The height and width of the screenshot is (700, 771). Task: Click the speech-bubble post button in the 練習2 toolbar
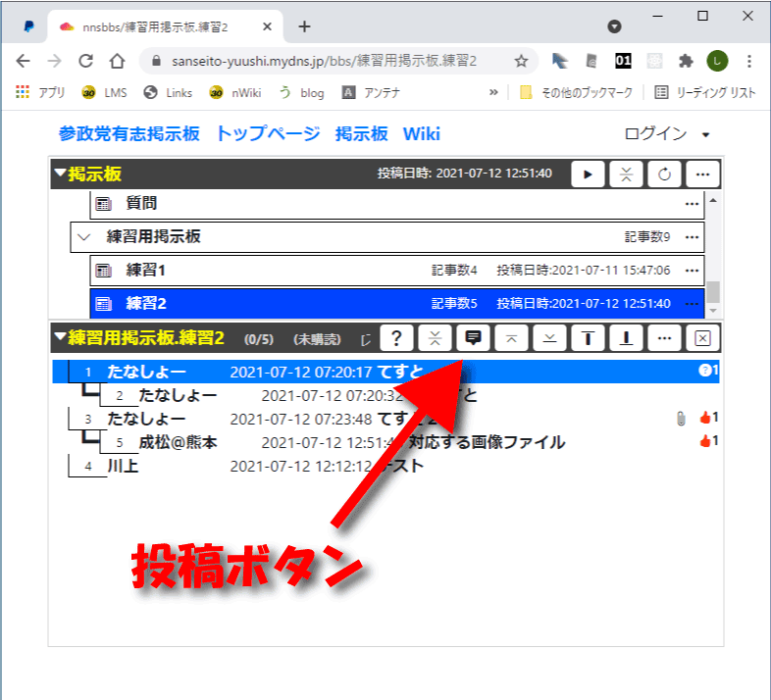pos(473,338)
